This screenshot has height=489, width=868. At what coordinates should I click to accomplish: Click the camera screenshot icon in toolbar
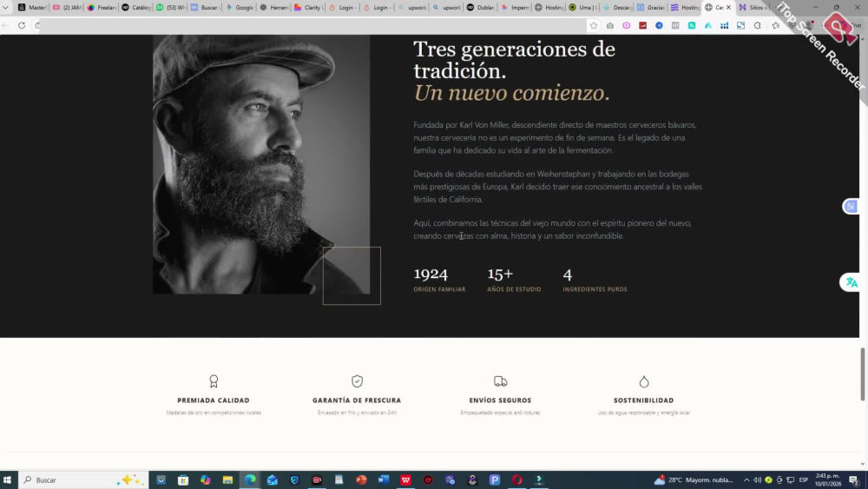click(x=610, y=25)
